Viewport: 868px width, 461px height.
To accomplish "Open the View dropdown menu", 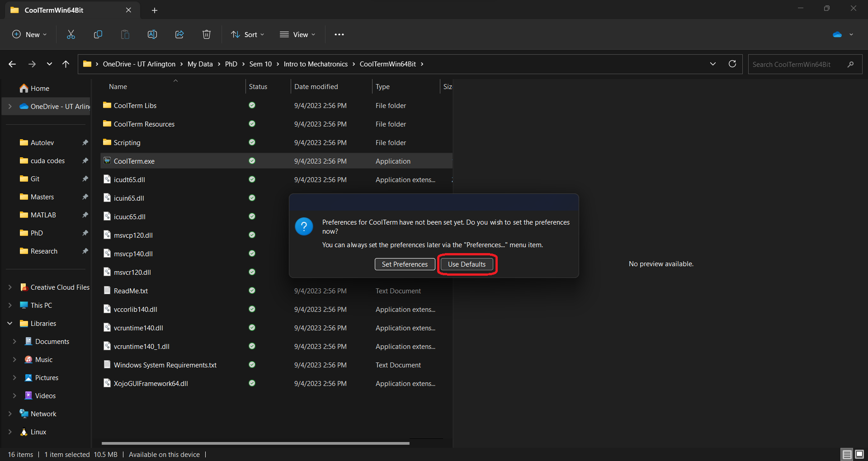I will (297, 34).
